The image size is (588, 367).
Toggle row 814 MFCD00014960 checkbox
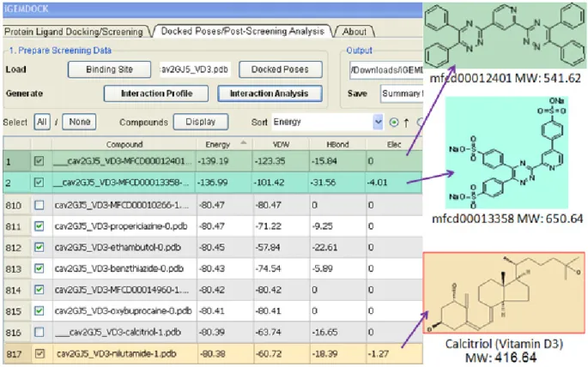(x=39, y=290)
